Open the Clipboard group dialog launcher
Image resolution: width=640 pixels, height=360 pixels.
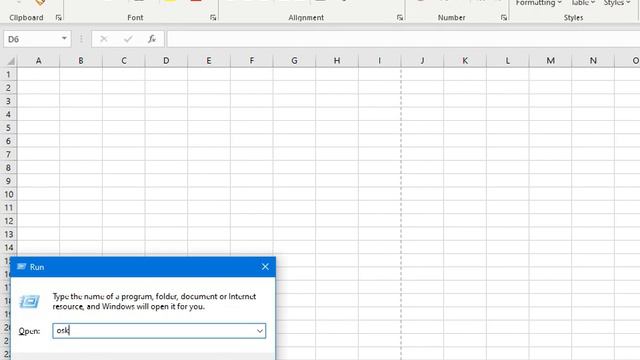(x=58, y=18)
